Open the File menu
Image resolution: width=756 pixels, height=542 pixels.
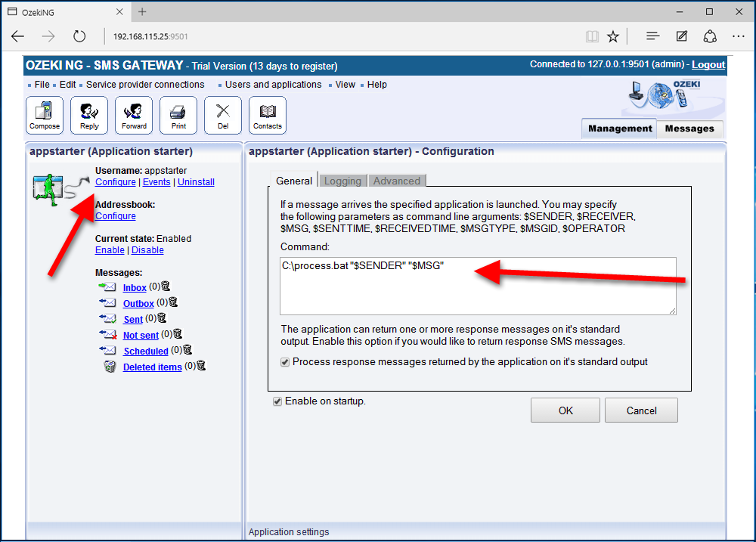(x=42, y=85)
